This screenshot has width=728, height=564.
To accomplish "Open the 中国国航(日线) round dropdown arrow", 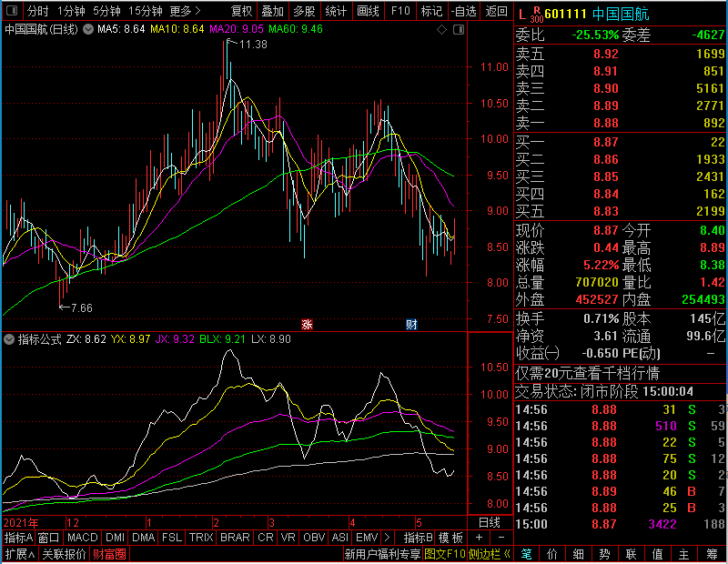I will coord(88,29).
